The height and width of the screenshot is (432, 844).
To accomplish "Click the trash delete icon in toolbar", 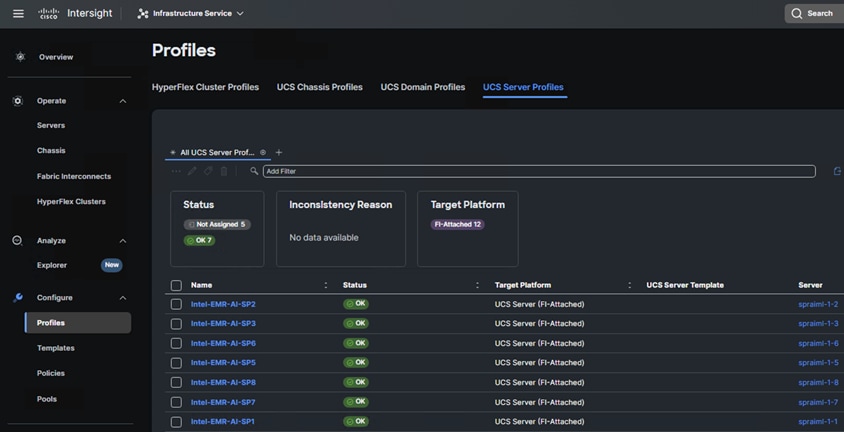I will (224, 171).
